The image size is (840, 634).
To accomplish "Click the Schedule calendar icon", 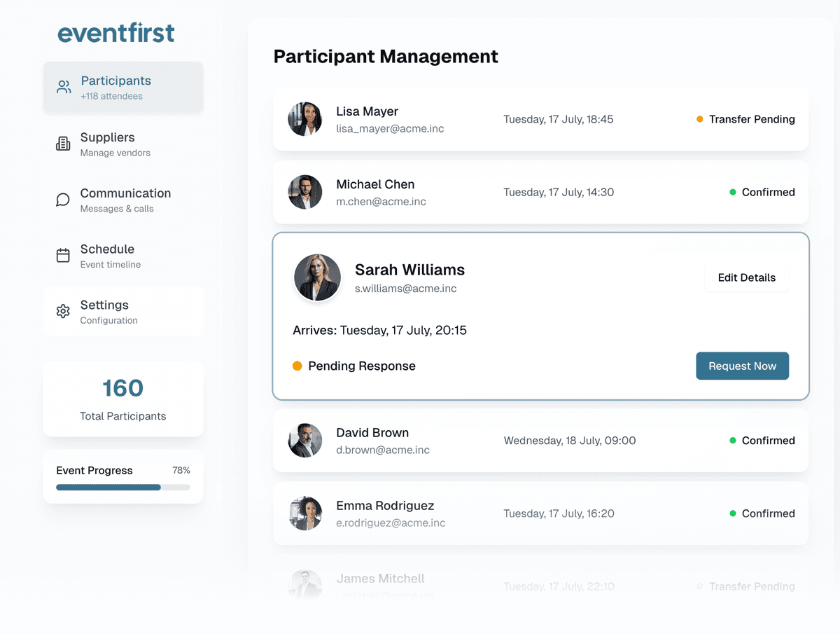I will coord(63,256).
